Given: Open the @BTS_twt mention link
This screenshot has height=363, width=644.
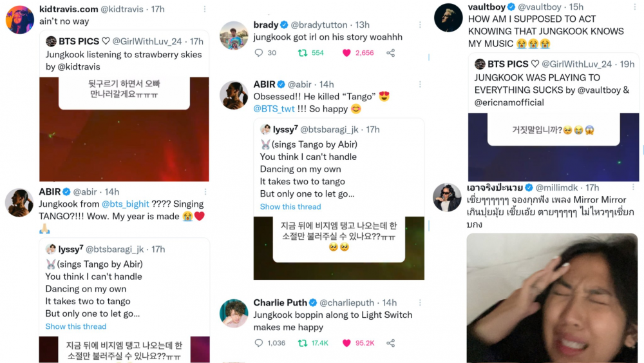Looking at the screenshot, I should pyautogui.click(x=274, y=109).
